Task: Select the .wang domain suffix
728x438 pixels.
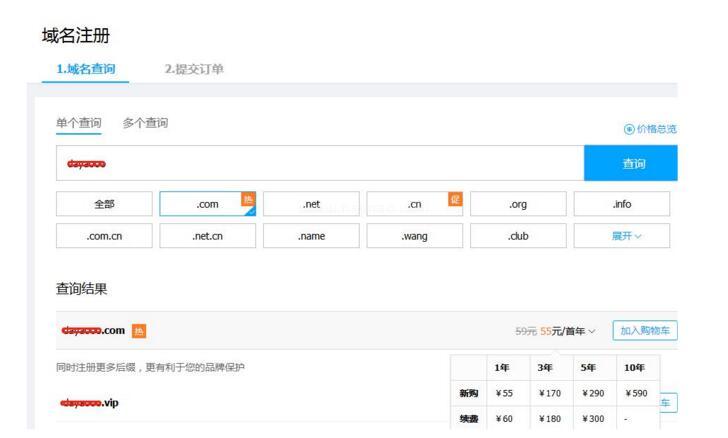Action: 414,236
